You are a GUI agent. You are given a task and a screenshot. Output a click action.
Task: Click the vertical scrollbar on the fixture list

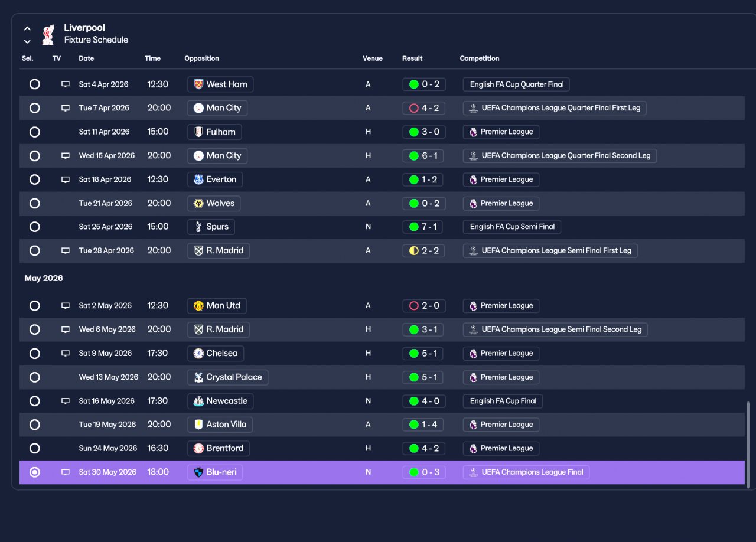coord(748,445)
